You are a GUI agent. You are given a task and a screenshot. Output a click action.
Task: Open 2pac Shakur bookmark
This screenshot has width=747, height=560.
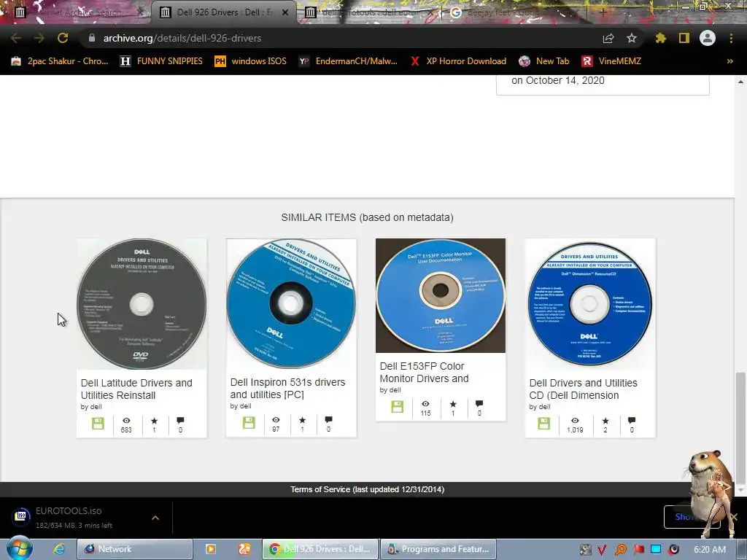[60, 61]
